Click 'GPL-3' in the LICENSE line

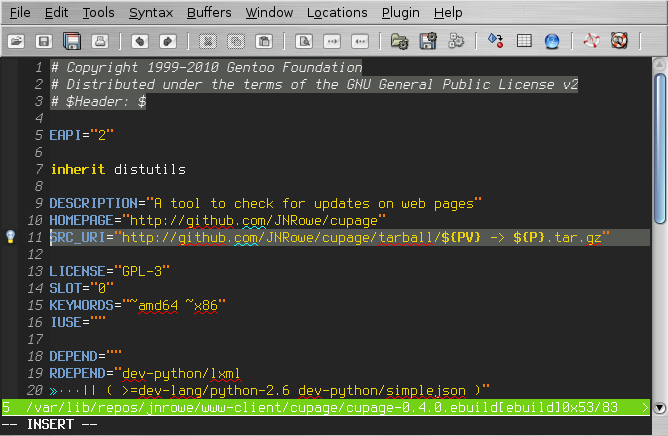(x=142, y=271)
